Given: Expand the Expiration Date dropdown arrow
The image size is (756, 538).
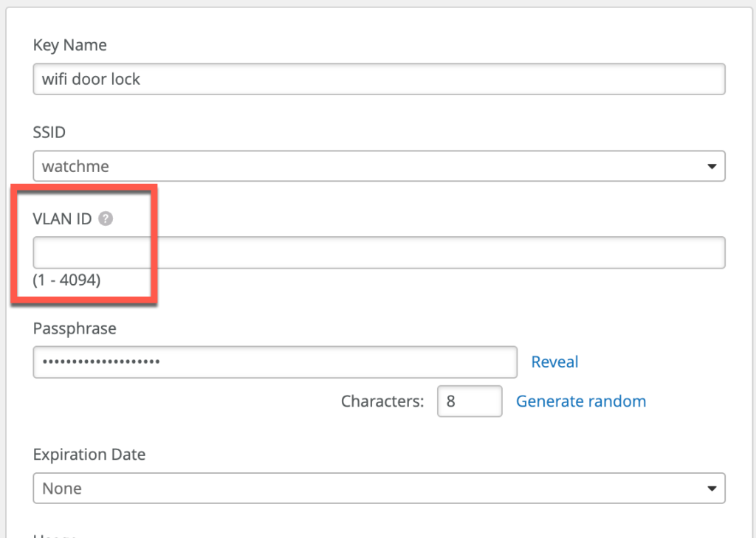Looking at the screenshot, I should point(711,489).
